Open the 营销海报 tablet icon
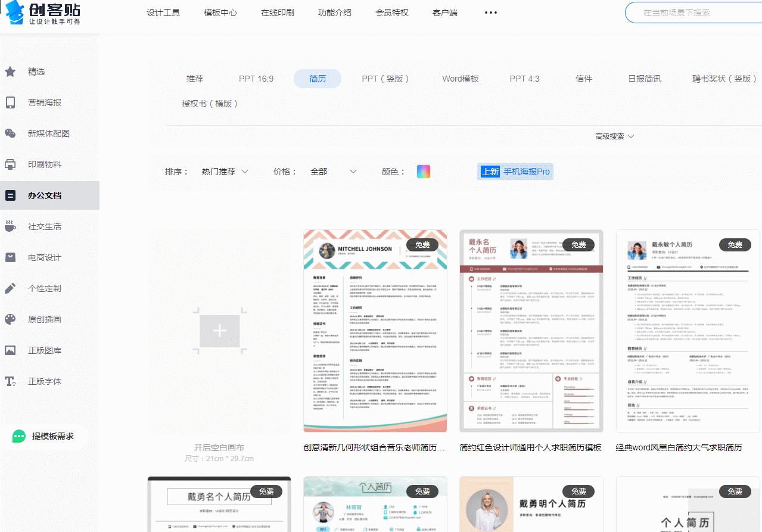This screenshot has height=532, width=762. pyautogui.click(x=10, y=102)
